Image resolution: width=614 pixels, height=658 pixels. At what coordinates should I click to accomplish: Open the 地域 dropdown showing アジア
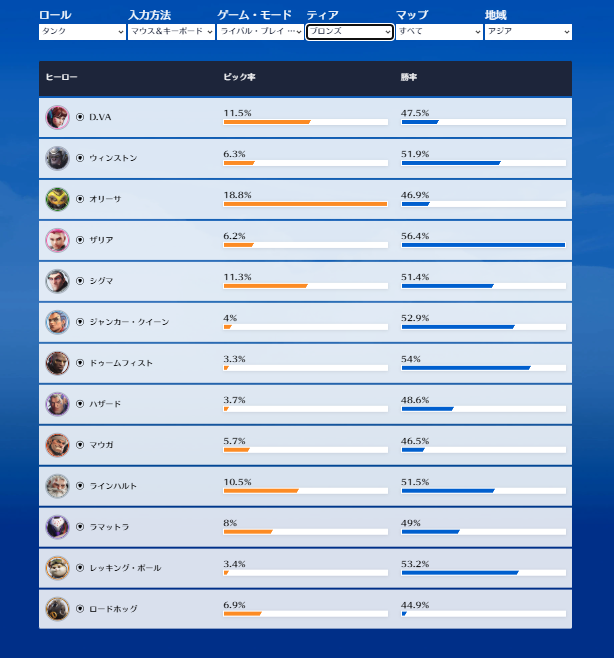pos(528,32)
